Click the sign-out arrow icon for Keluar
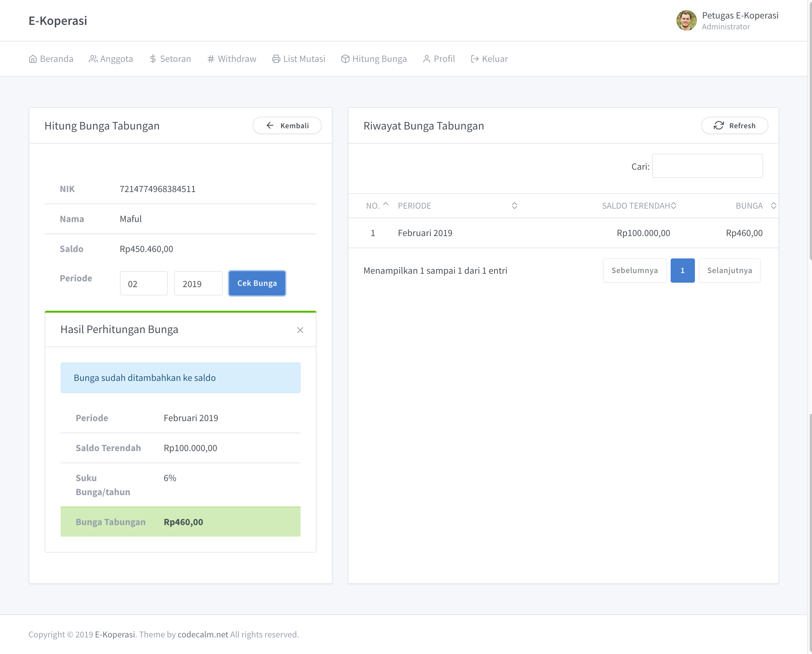The width and height of the screenshot is (812, 654). tap(474, 59)
